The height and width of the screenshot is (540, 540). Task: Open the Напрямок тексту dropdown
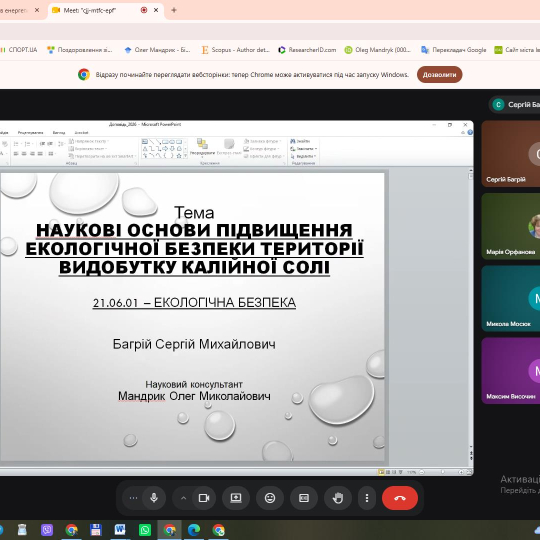click(x=89, y=141)
